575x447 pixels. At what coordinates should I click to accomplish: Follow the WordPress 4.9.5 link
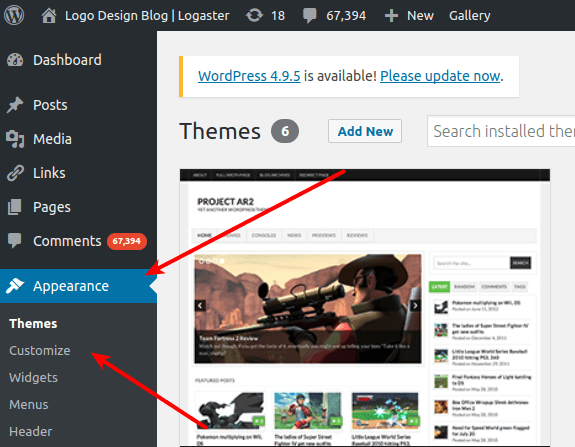tap(249, 76)
